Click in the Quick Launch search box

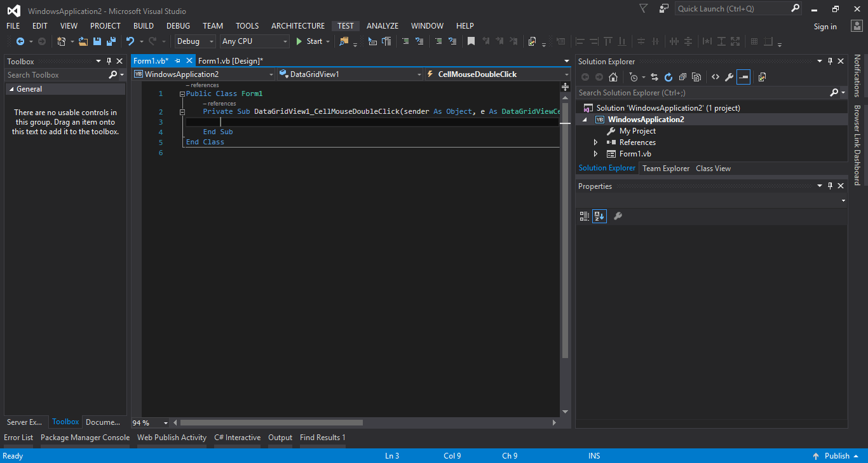pos(732,9)
